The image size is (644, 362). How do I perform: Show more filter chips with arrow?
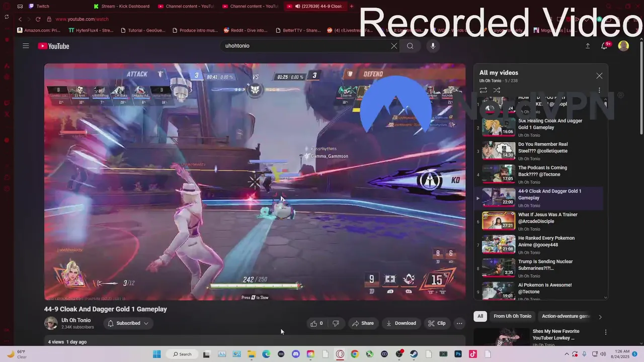[600, 317]
